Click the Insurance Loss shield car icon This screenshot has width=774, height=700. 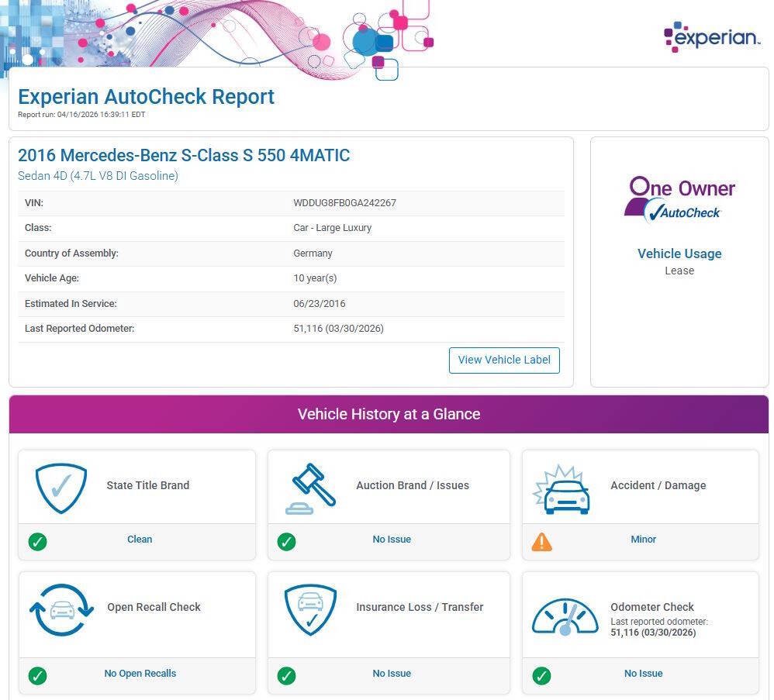[x=310, y=610]
